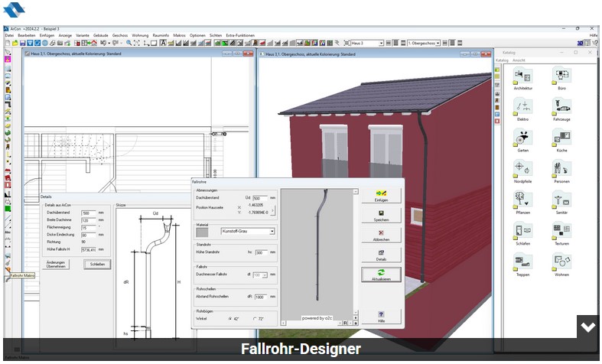Click the Hilfe button in Fallrohre dialog
Screen dimensions: 602x364
(x=381, y=317)
